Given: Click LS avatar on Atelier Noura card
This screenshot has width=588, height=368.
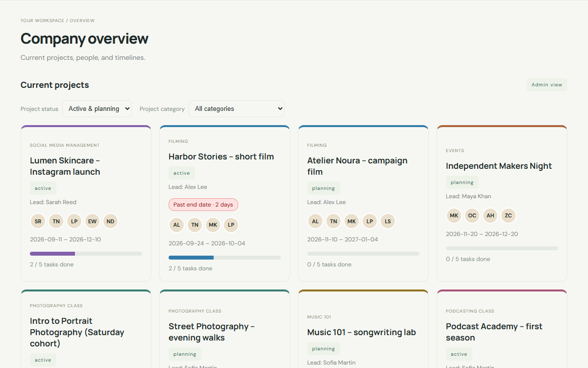Looking at the screenshot, I should 388,221.
